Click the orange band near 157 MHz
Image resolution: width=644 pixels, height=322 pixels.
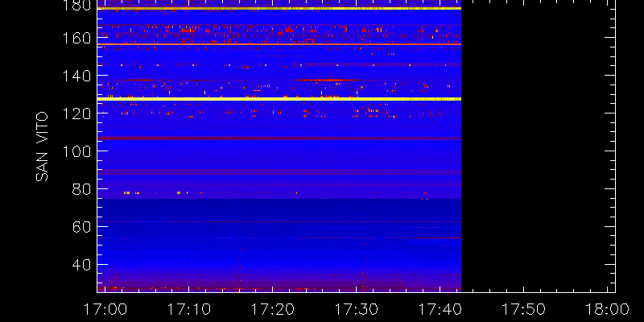coord(279,44)
